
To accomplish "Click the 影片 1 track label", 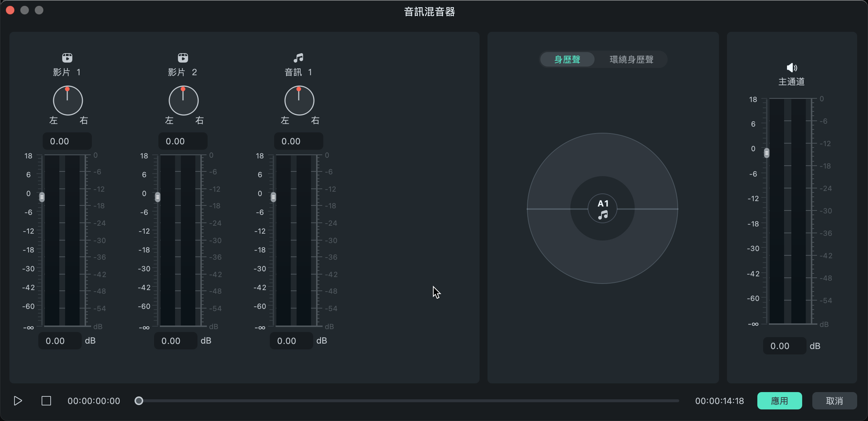I will click(x=67, y=72).
